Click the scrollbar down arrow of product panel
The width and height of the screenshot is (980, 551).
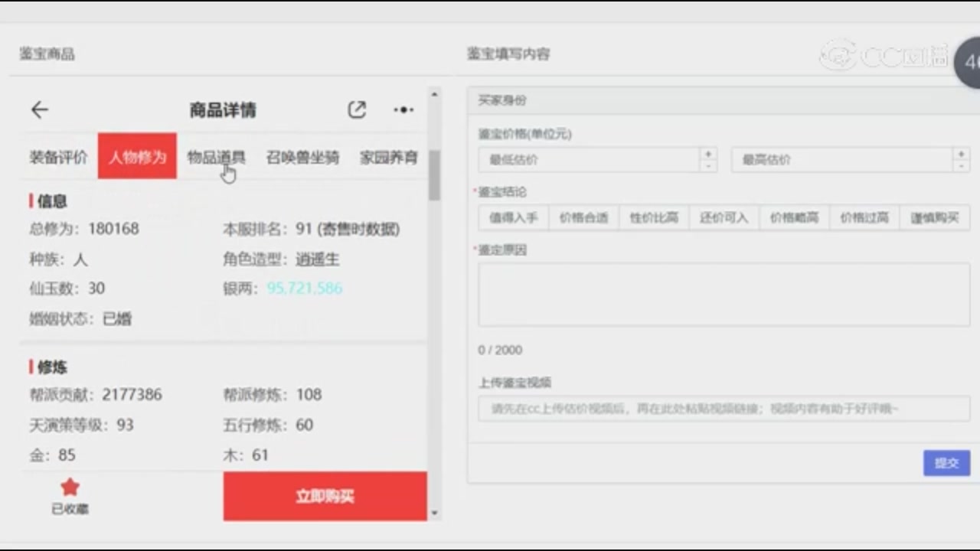(435, 513)
